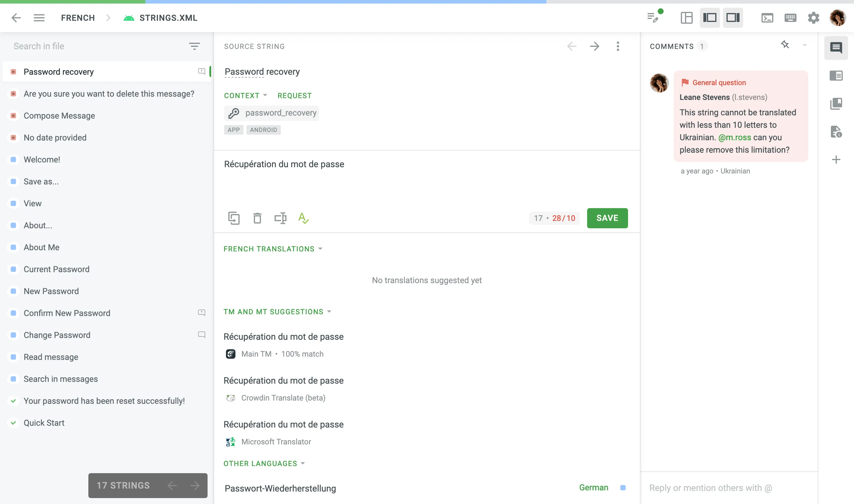Select the REQUEST tab
This screenshot has width=854, height=504.
pos(294,95)
